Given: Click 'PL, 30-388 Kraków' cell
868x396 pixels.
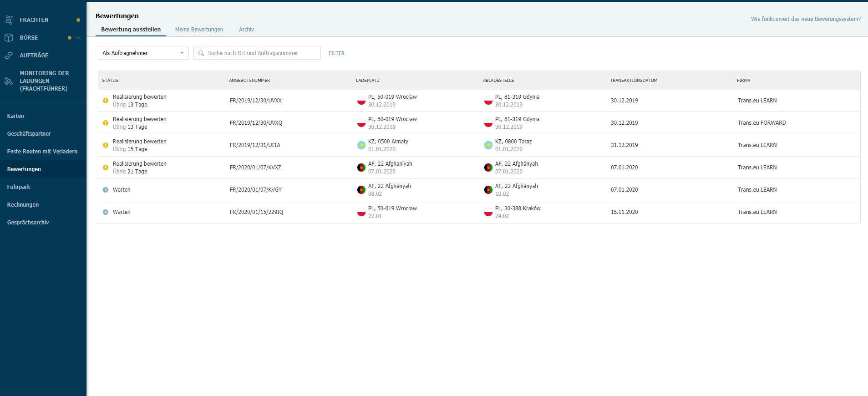Looking at the screenshot, I should click(x=518, y=208).
